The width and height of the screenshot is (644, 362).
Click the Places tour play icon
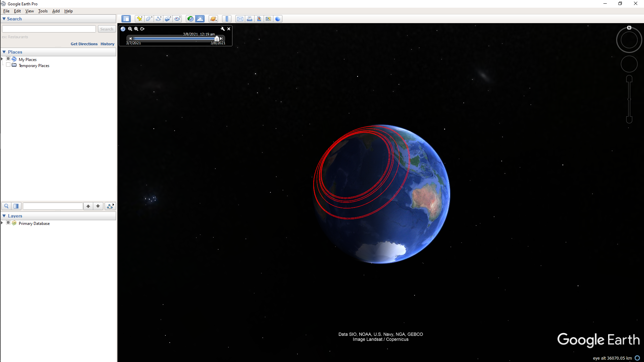[x=110, y=206]
